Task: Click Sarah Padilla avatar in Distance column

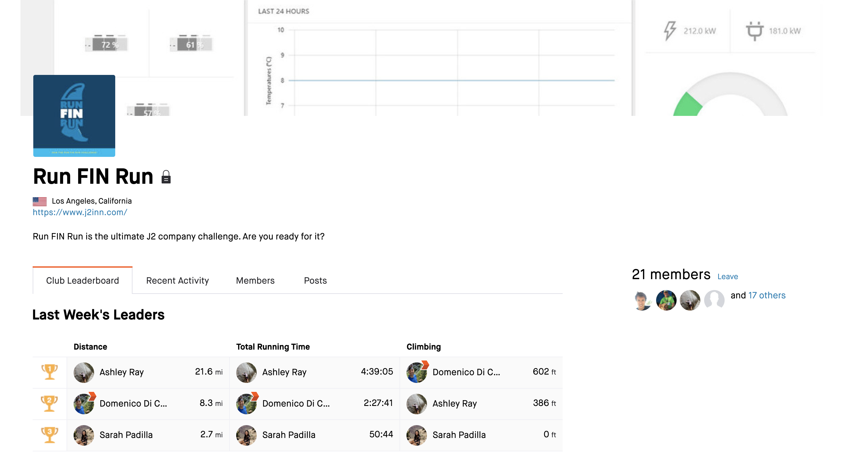Action: point(84,435)
